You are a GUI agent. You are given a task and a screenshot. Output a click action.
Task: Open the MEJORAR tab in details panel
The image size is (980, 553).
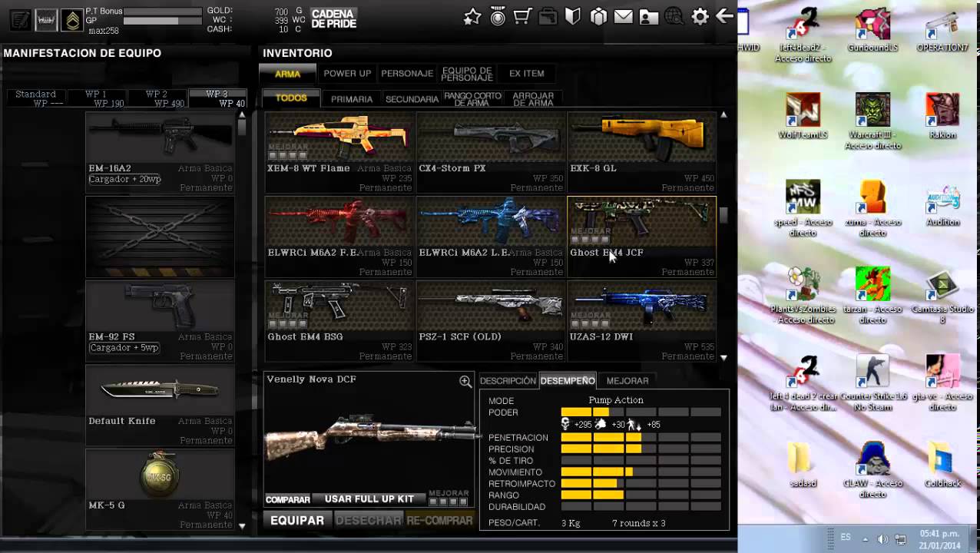627,381
